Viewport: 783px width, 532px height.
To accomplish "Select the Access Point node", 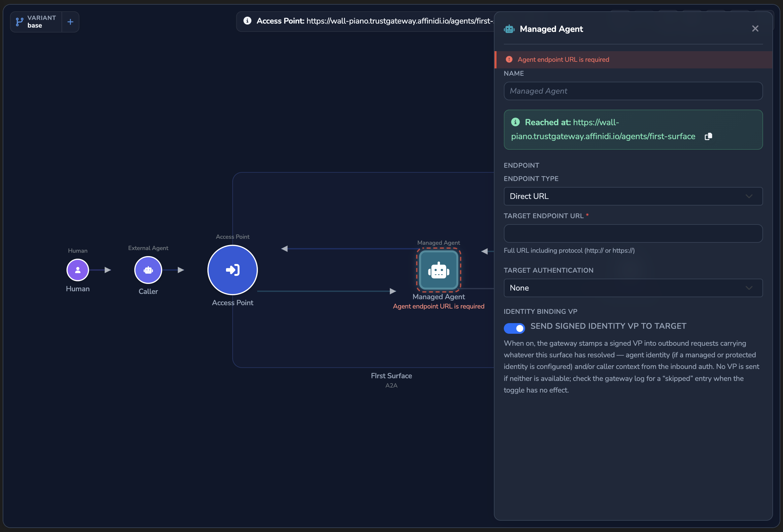I will tap(233, 270).
